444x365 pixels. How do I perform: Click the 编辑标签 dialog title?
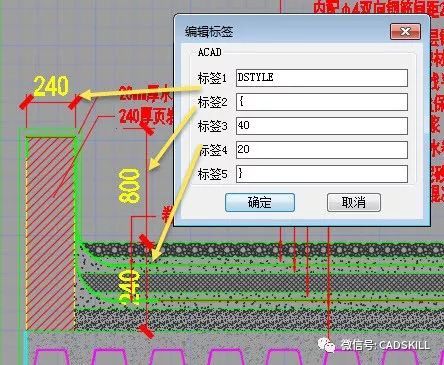click(x=209, y=32)
